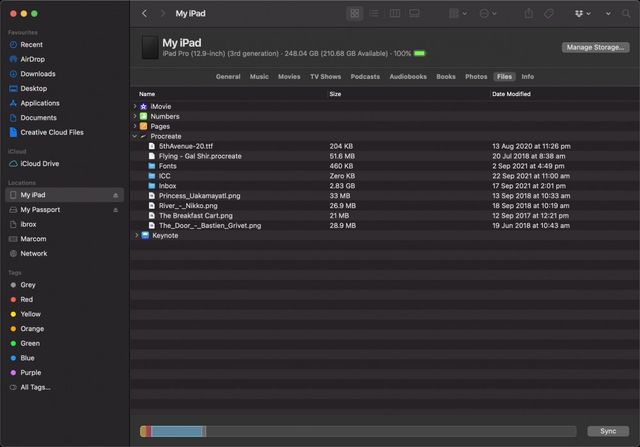Collapse the Procreate app folder
Screen dimensions: 640x447
click(135, 136)
